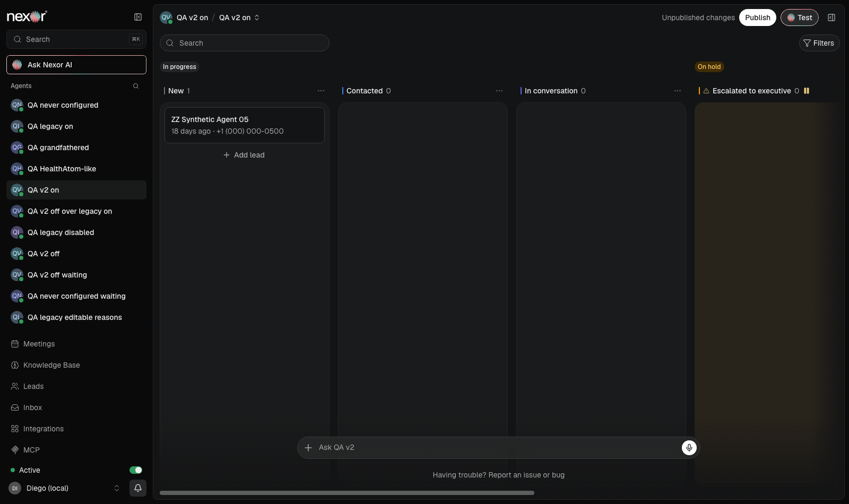Click the Contacted column header

click(x=365, y=91)
